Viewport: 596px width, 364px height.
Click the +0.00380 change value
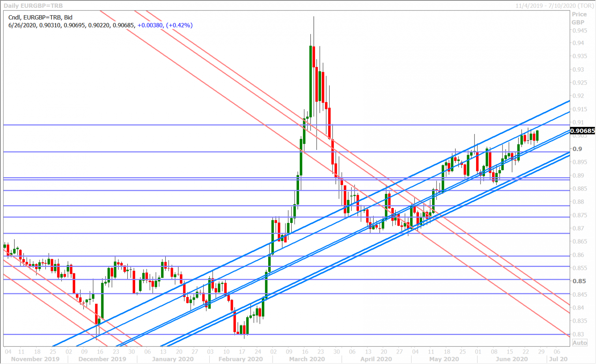click(x=150, y=25)
